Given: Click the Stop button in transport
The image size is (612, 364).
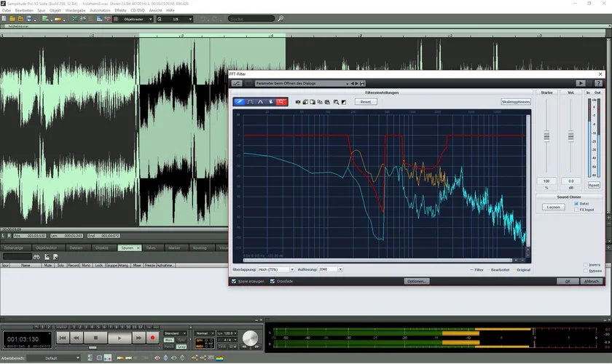Looking at the screenshot, I should pos(95,338).
